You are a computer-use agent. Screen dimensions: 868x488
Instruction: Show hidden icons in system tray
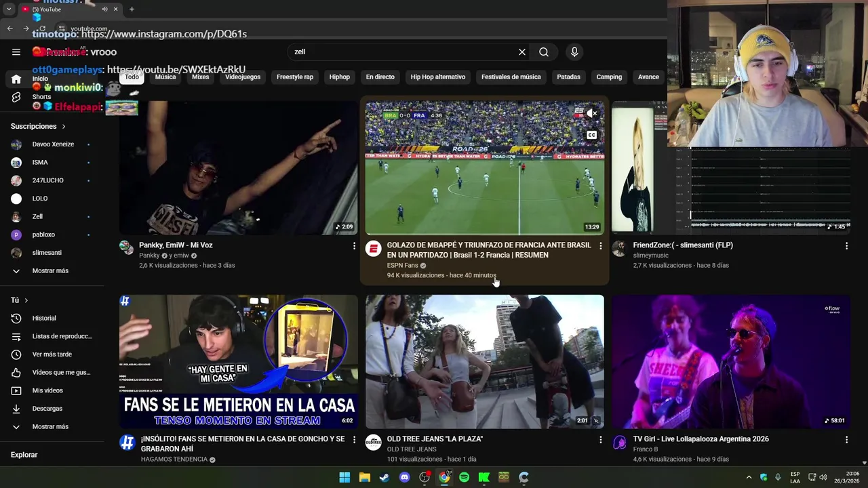(x=749, y=477)
